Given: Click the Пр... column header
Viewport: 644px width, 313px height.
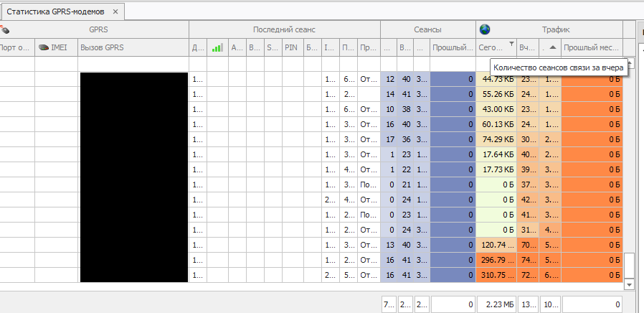Looking at the screenshot, I should click(x=369, y=47).
